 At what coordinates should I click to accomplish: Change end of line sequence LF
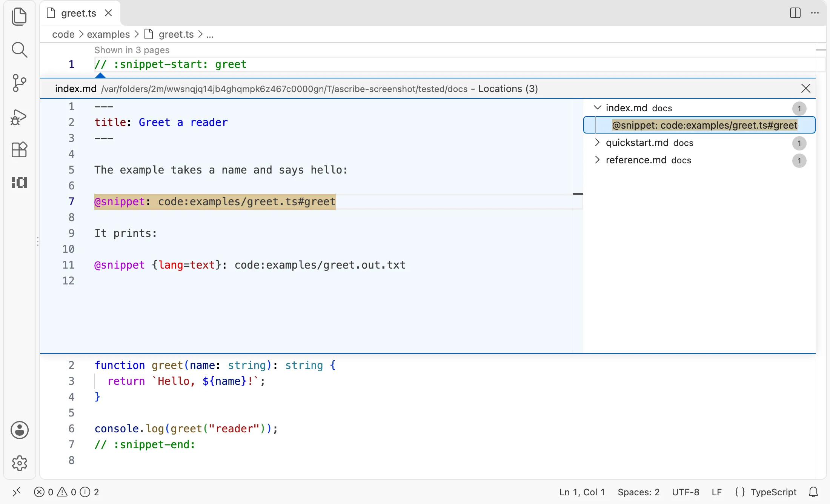point(716,492)
